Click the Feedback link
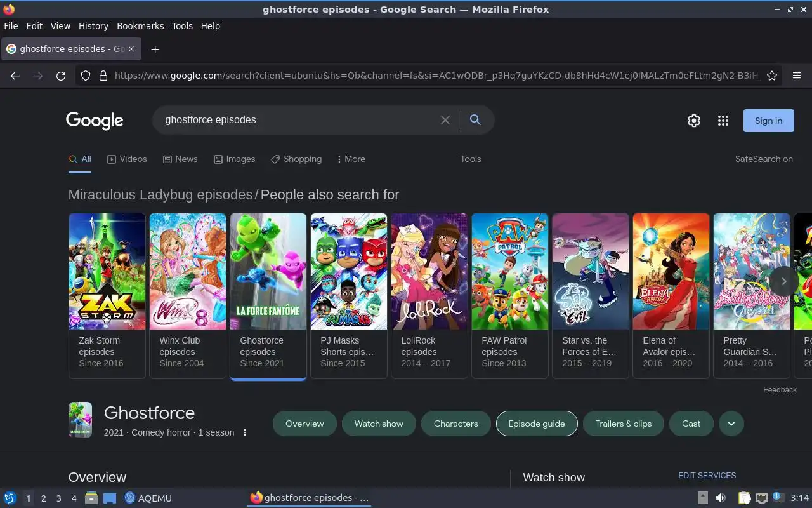Viewport: 812px width, 508px height. tap(780, 390)
